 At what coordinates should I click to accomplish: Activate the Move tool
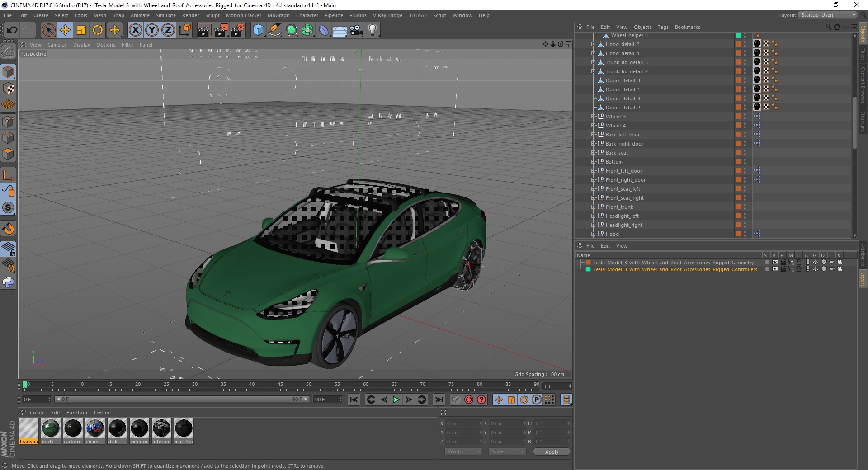pos(65,30)
